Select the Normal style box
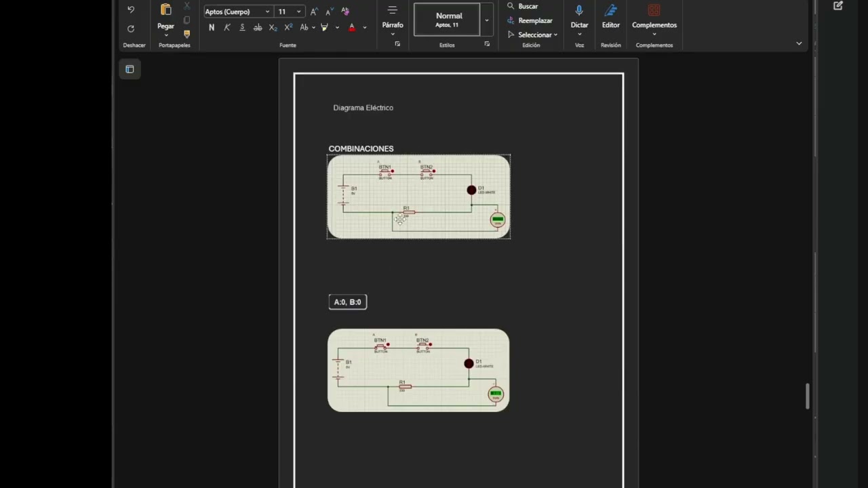Image resolution: width=868 pixels, height=488 pixels. click(x=447, y=20)
